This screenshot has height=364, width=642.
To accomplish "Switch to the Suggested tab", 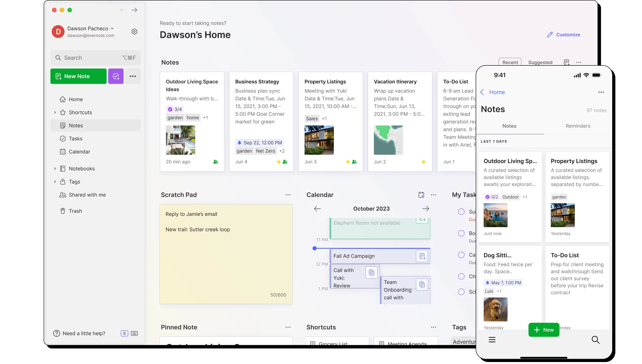I will coord(540,62).
